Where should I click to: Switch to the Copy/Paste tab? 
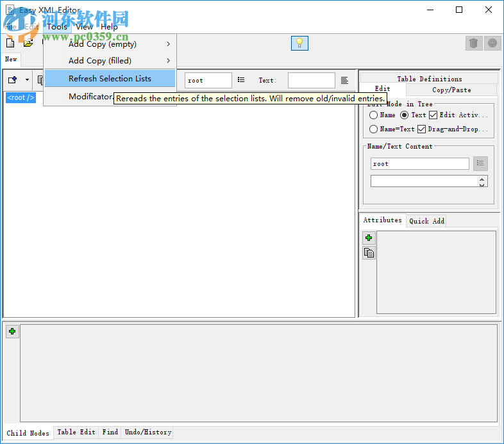click(451, 90)
